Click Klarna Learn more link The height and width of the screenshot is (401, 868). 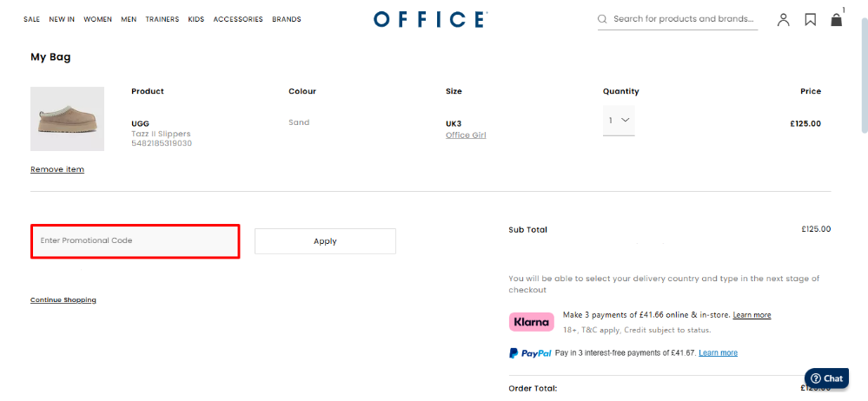pyautogui.click(x=752, y=315)
